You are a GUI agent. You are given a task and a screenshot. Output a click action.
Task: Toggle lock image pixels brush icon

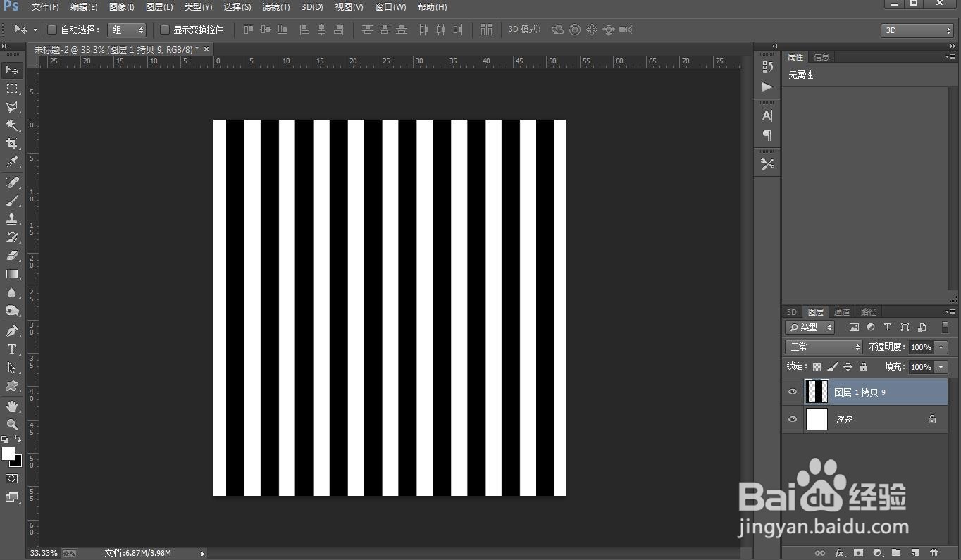(833, 367)
